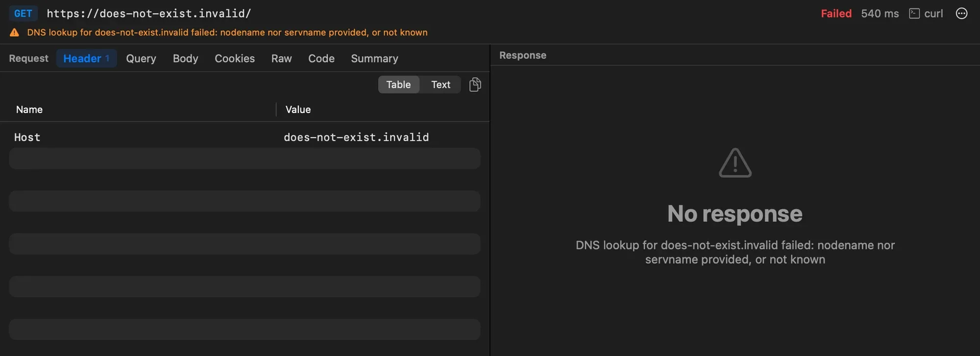Show the Raw tab
The image size is (980, 356).
tap(282, 58)
